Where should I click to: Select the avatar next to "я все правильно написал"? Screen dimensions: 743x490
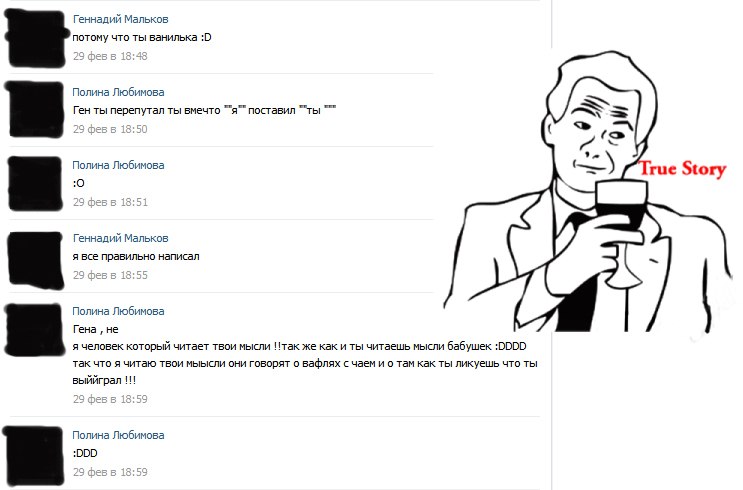(34, 257)
